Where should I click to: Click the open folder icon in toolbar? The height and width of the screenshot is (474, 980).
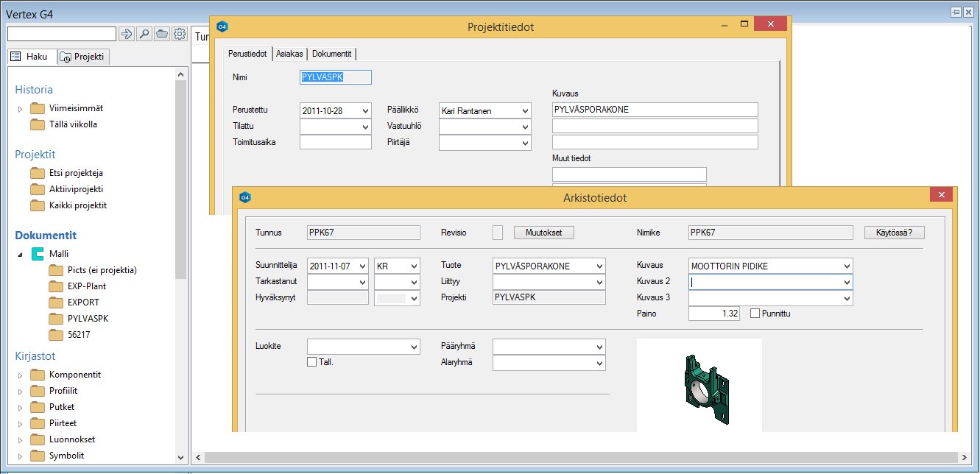coord(161,34)
